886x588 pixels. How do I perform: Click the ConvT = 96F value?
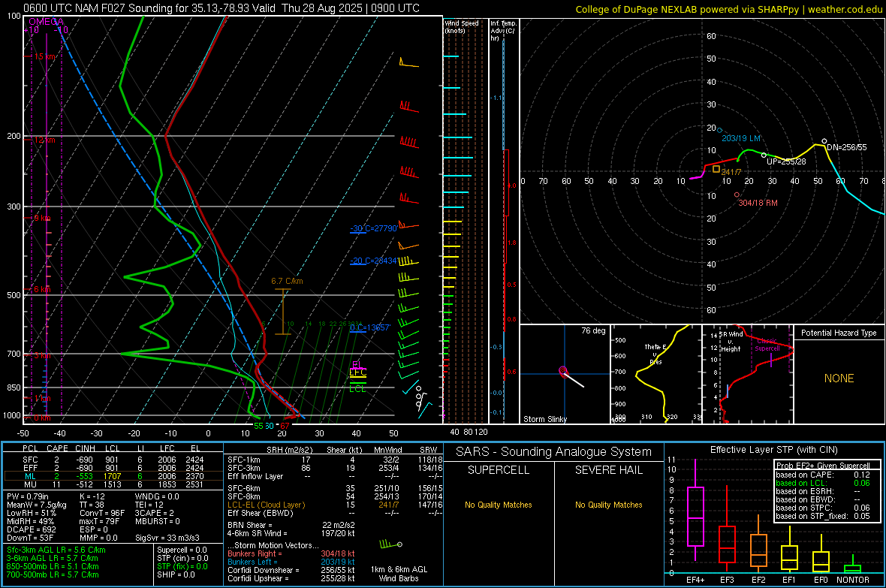coord(102,514)
